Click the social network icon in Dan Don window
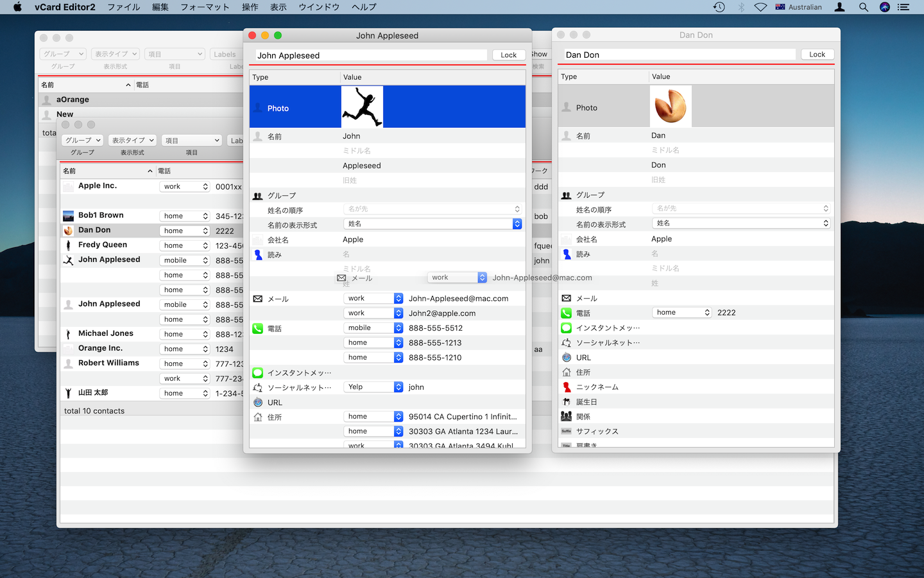 566,342
